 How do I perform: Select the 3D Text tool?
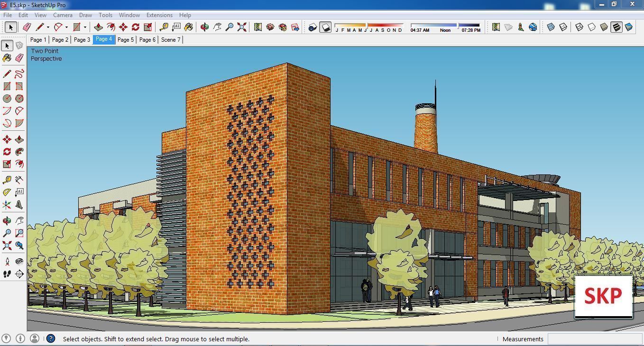[19, 205]
